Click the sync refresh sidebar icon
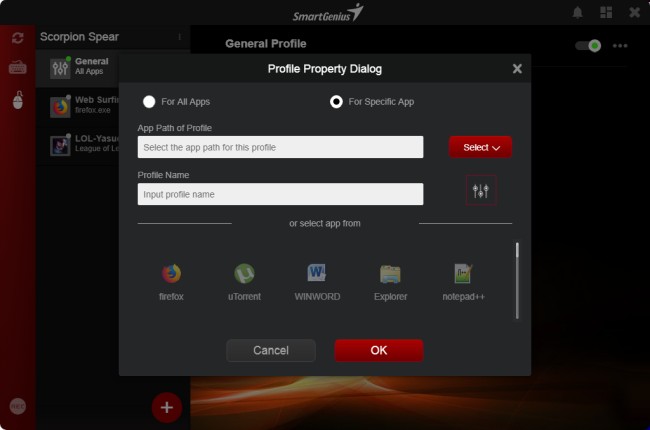 tap(18, 38)
